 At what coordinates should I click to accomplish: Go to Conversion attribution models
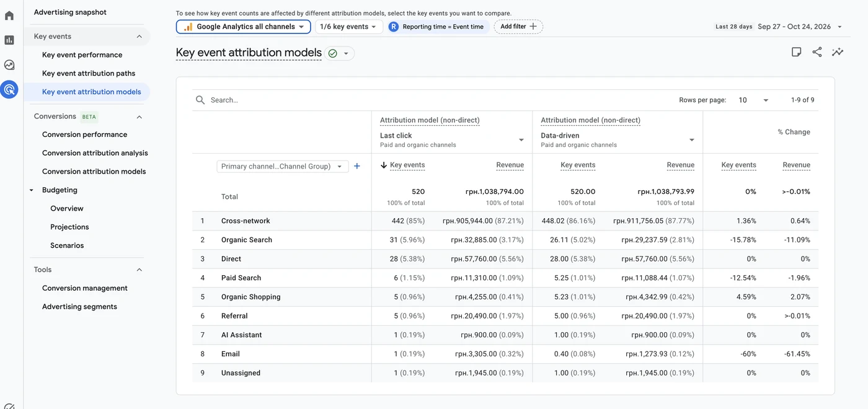coord(94,172)
